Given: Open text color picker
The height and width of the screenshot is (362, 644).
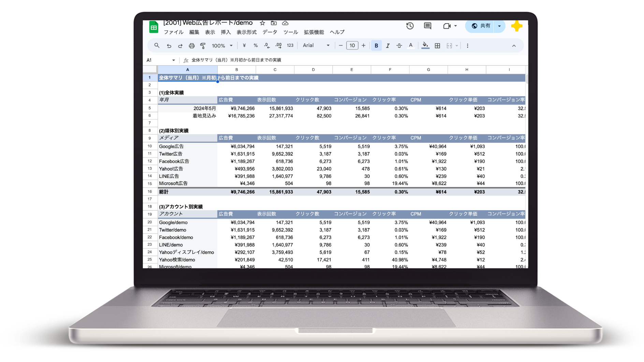Looking at the screenshot, I should 411,45.
